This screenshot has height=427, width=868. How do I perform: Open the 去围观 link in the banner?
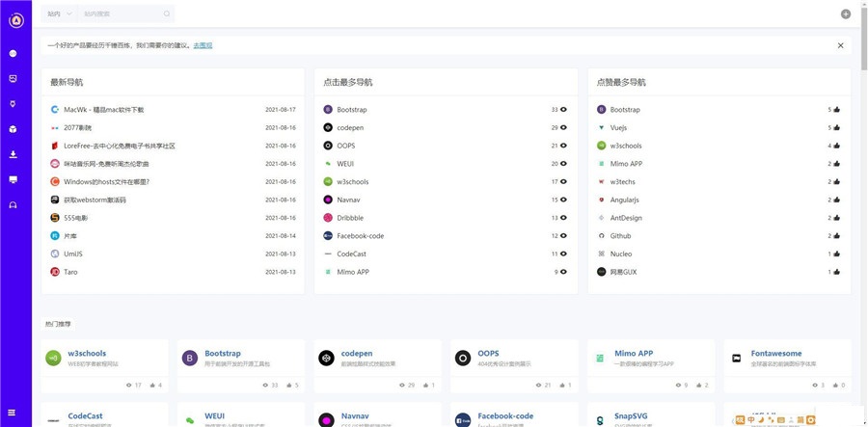click(x=203, y=45)
